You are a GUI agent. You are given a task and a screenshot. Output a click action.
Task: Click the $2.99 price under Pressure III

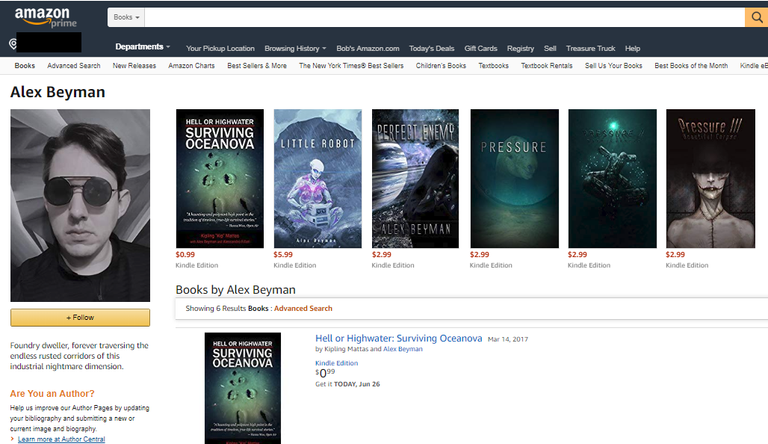[x=675, y=254]
